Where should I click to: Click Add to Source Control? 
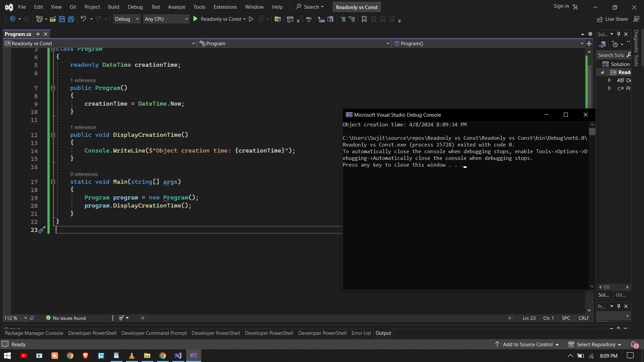[527, 344]
